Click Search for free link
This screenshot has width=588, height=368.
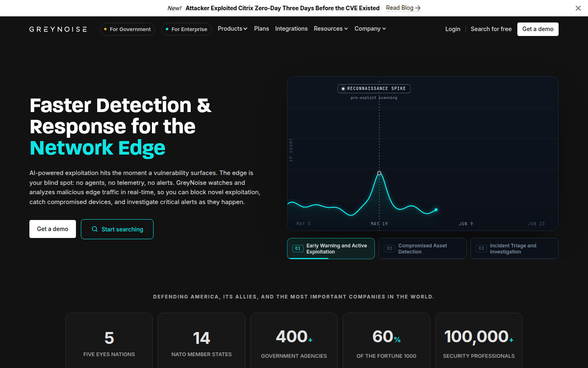tap(491, 29)
